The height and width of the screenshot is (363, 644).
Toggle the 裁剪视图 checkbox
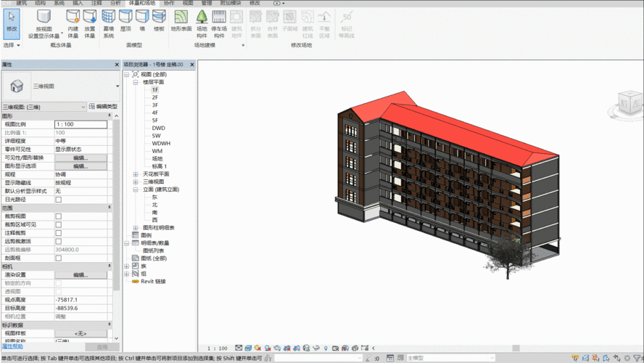tap(59, 216)
